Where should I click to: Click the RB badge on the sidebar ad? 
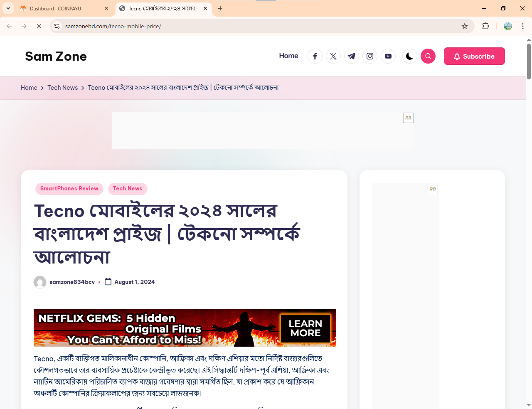(x=433, y=189)
